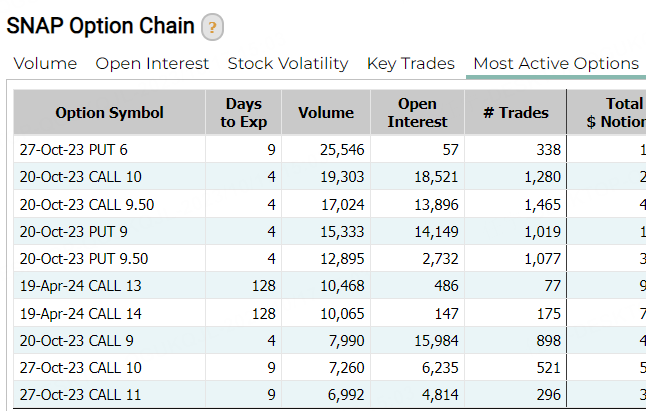Sort table by Volume column header
The width and height of the screenshot is (646, 411).
tap(326, 113)
